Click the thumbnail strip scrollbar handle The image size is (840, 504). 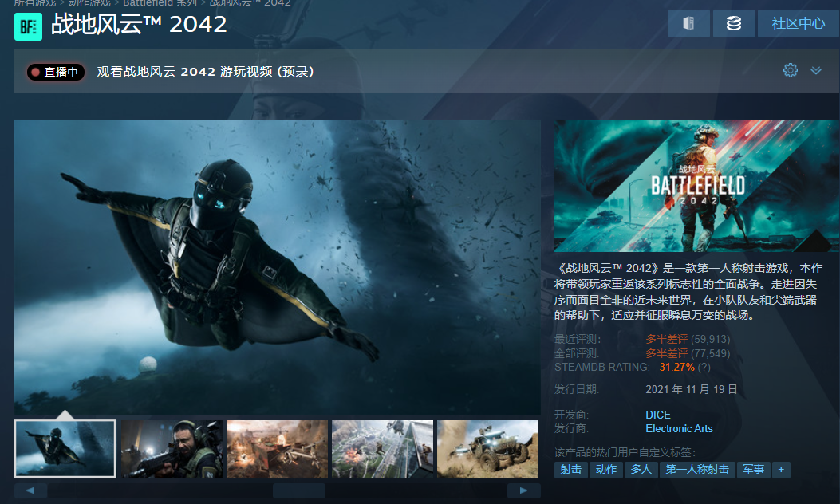299,490
